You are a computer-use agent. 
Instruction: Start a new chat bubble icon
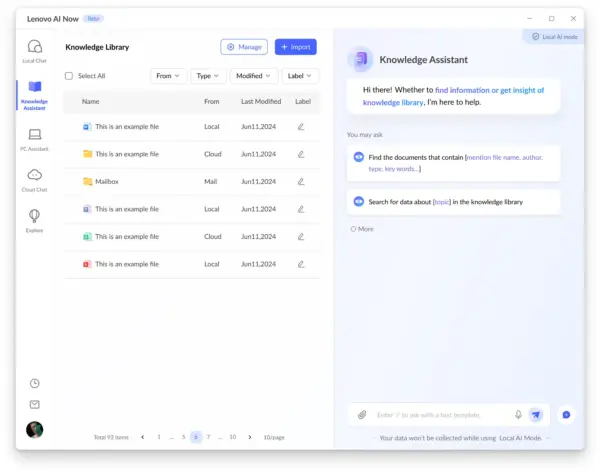(566, 414)
